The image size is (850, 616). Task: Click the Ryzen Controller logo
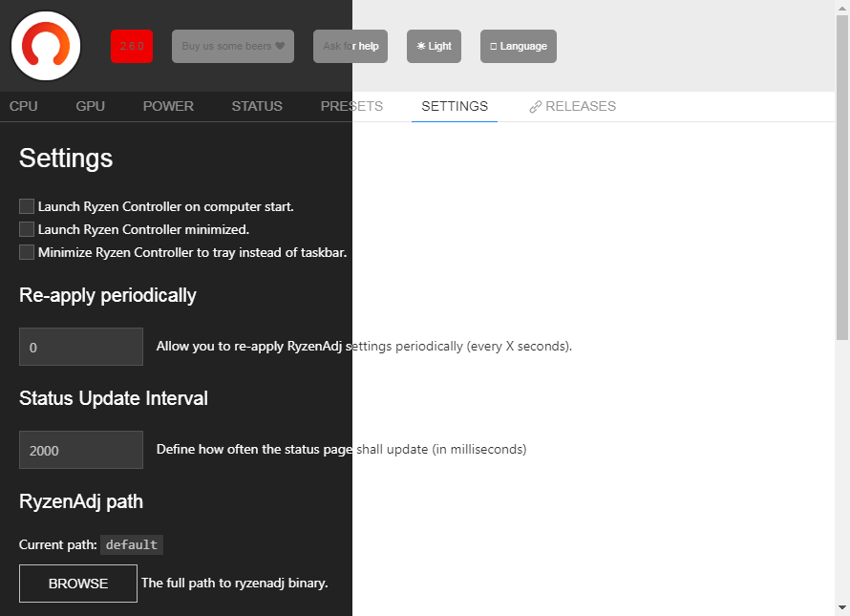click(46, 46)
